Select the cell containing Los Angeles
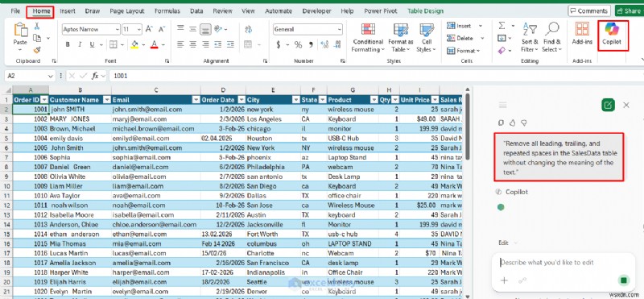Image resolution: width=644 pixels, height=299 pixels. click(273, 118)
